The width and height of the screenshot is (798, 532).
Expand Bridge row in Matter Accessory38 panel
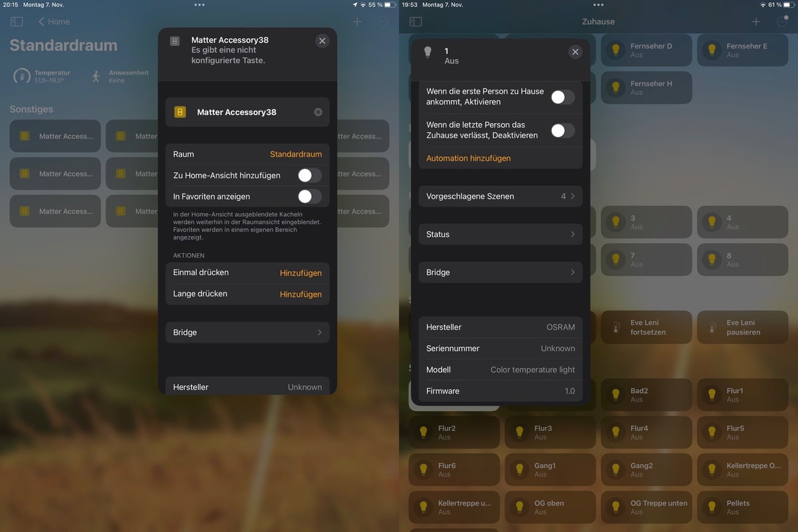point(247,332)
